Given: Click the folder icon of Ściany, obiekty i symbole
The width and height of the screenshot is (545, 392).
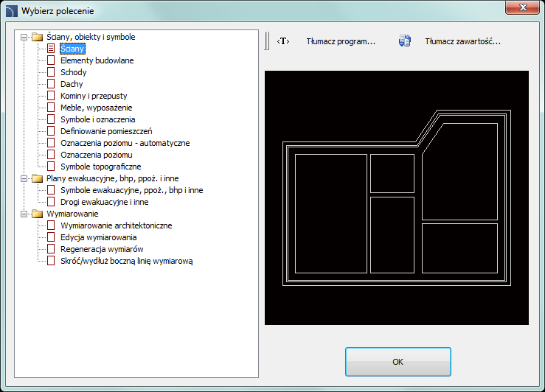Looking at the screenshot, I should 37,37.
